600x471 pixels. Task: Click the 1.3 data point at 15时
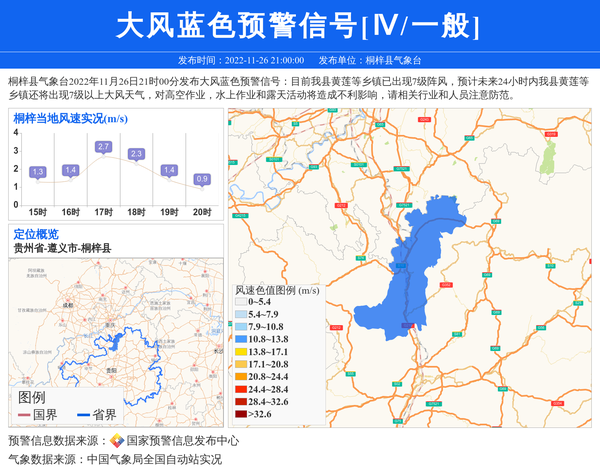38,172
